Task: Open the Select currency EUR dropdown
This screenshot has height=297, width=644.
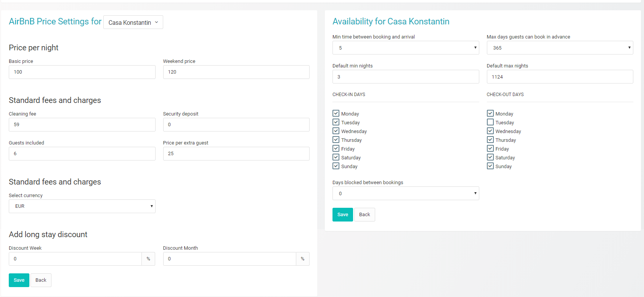Action: 82,206
